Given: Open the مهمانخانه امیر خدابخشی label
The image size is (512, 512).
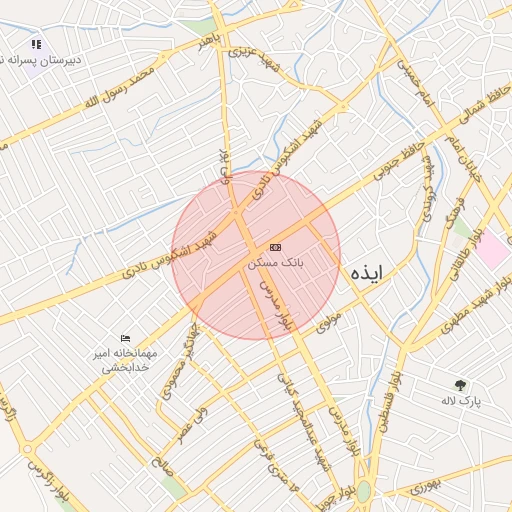Looking at the screenshot, I should [125, 360].
